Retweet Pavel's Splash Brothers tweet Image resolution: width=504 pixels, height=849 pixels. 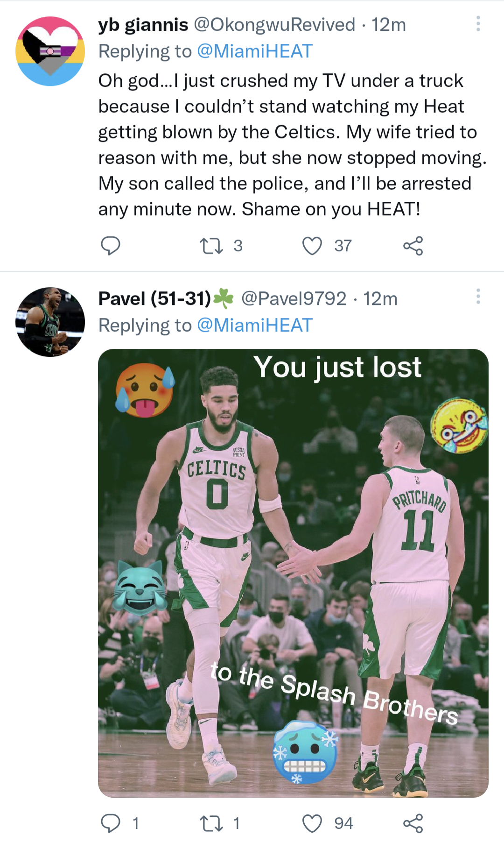click(211, 823)
